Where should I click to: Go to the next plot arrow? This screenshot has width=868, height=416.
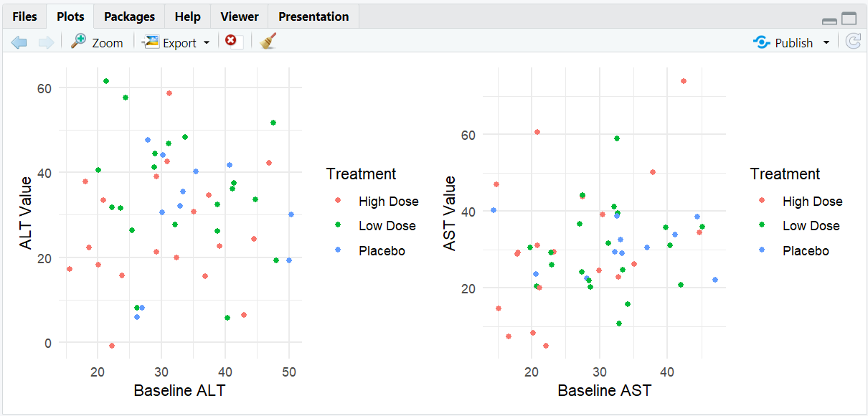pyautogui.click(x=46, y=42)
